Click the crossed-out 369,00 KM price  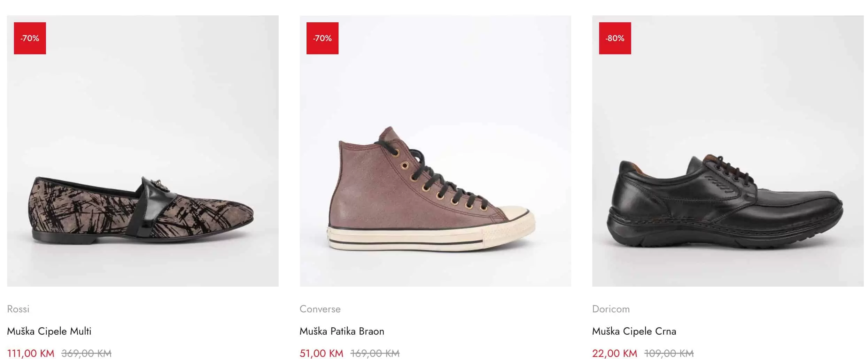click(86, 353)
